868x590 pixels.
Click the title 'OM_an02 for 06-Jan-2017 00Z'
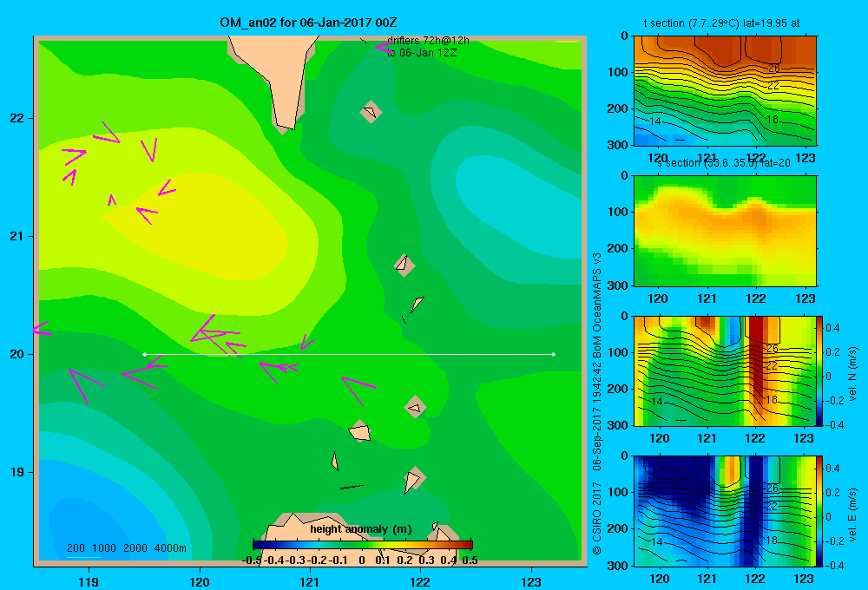tap(308, 23)
